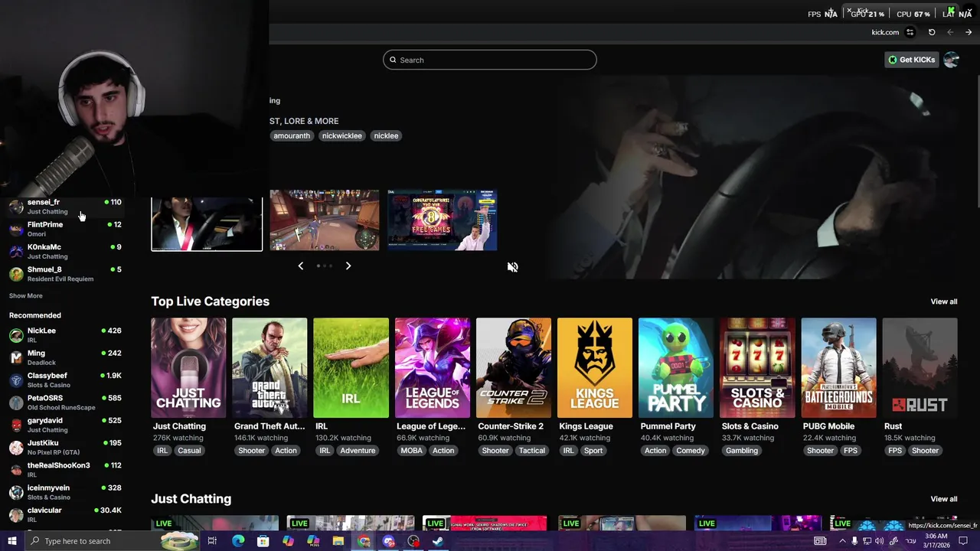The image size is (980, 551).
Task: Open the Grand Theft Auto category card
Action: click(x=269, y=368)
